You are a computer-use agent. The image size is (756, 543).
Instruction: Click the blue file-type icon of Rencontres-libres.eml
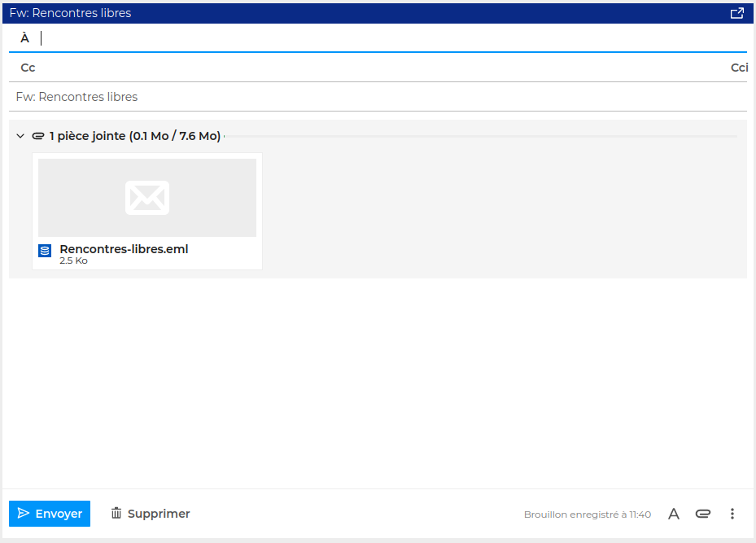[x=45, y=251]
